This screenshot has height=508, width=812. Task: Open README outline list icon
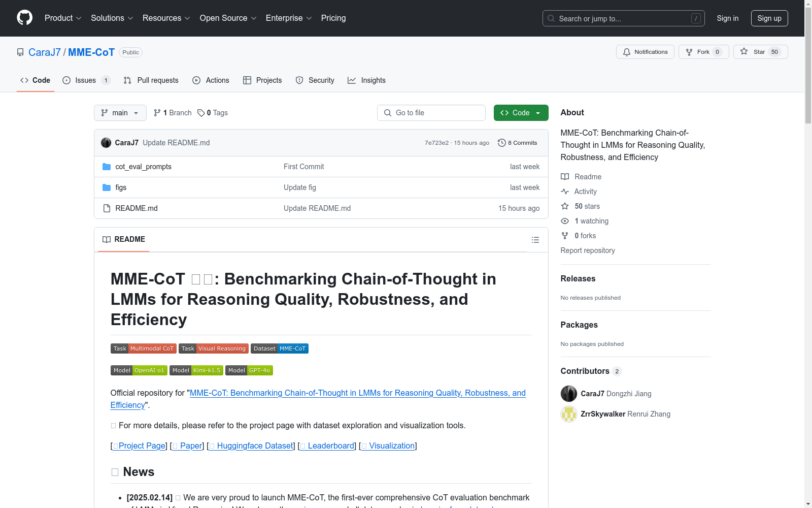click(x=535, y=240)
